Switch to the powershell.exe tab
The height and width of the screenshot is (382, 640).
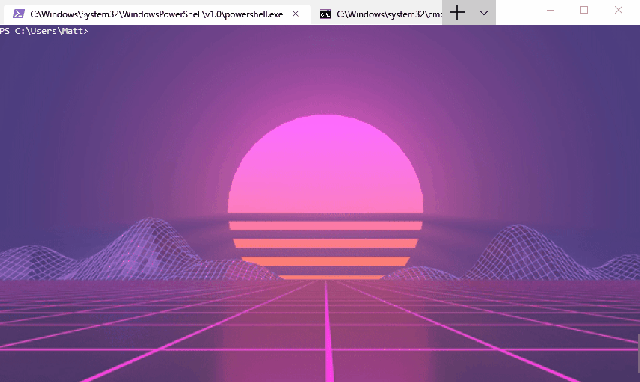[157, 14]
